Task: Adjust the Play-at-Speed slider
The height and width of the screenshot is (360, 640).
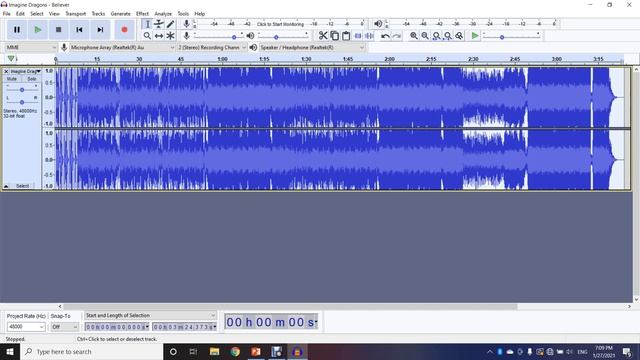Action: click(x=511, y=36)
